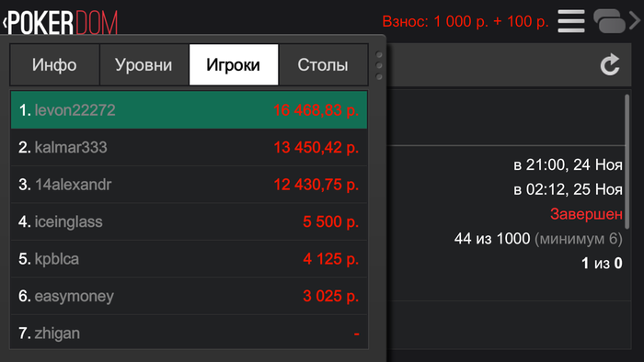
Task: Switch to the Инфо tab
Action: pos(54,65)
